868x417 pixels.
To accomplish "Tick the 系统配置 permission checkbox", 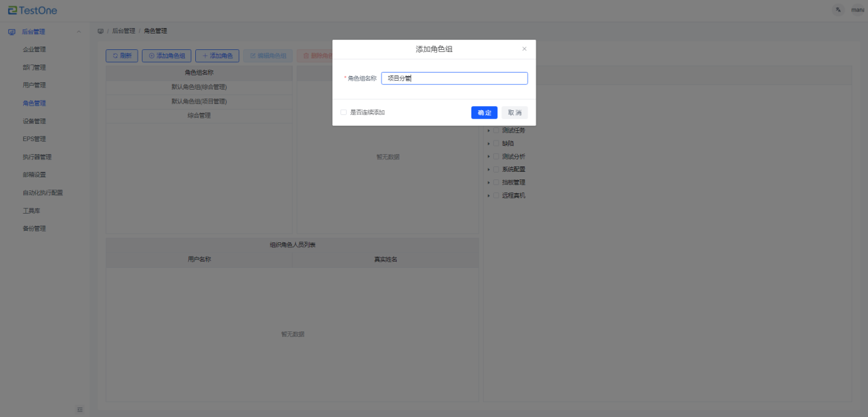I will [496, 169].
